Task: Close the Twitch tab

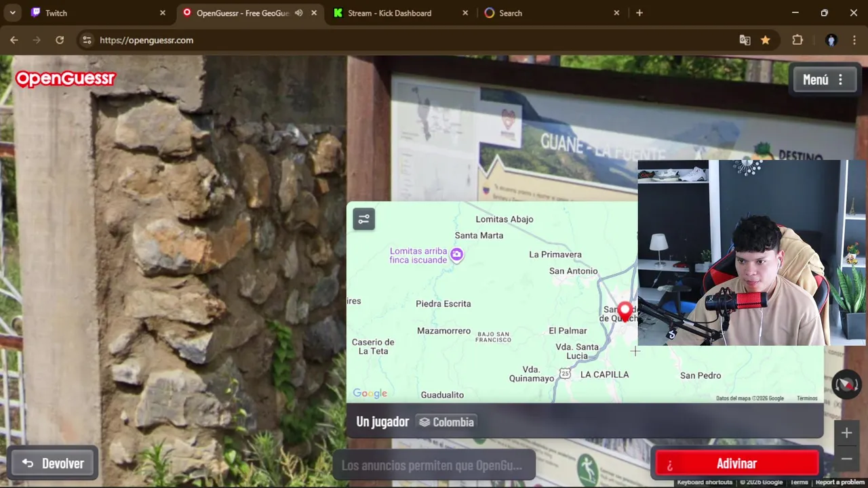Action: (x=163, y=13)
